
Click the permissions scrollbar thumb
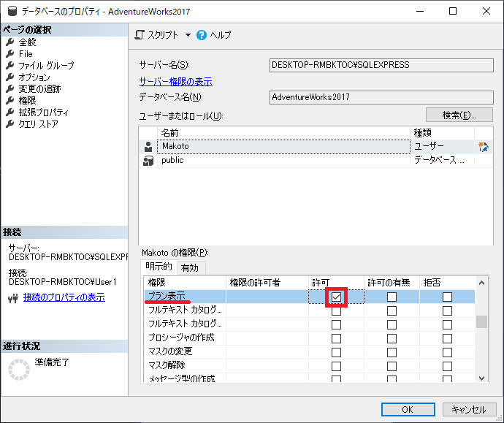pos(481,321)
